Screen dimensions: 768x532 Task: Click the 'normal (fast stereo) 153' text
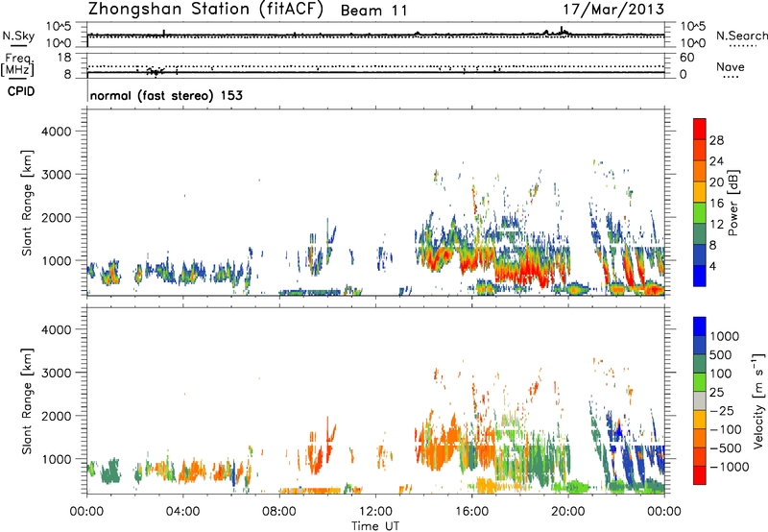(166, 95)
